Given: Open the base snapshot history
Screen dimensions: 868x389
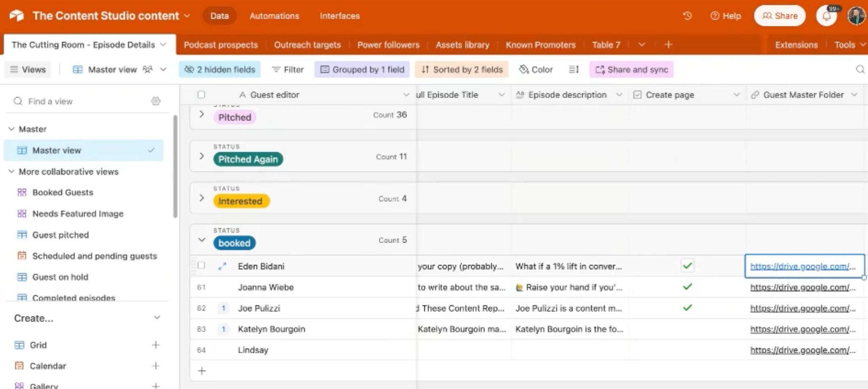Looking at the screenshot, I should (687, 16).
